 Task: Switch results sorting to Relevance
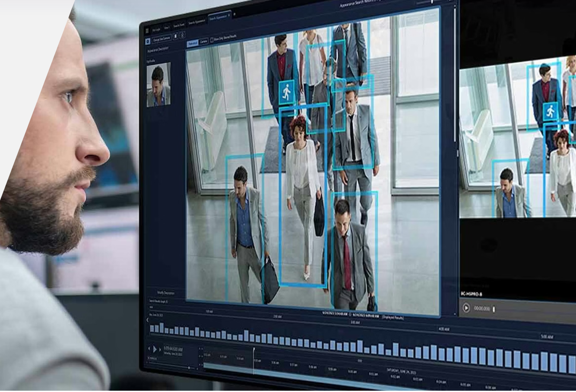(193, 42)
